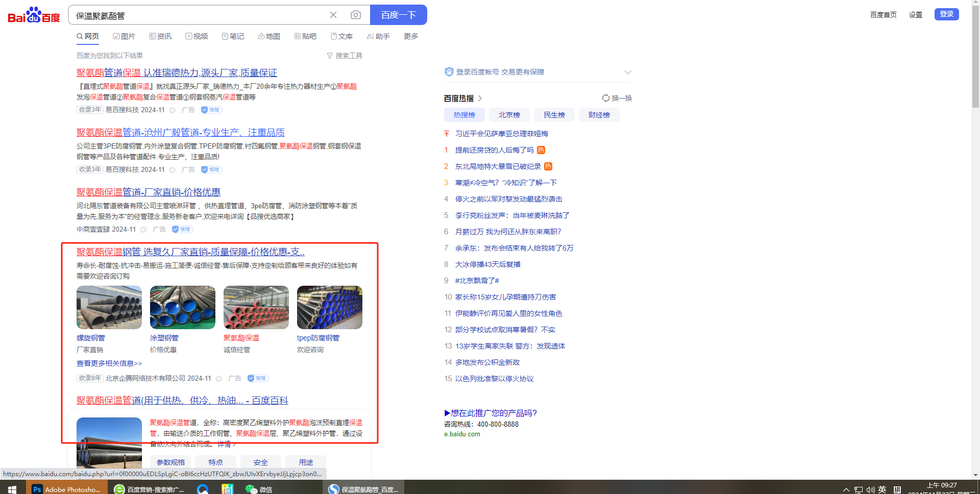Click the 保障 badge on the 沧州广毅 ad
Screen dimensions: 980x494
pyautogui.click(x=211, y=169)
